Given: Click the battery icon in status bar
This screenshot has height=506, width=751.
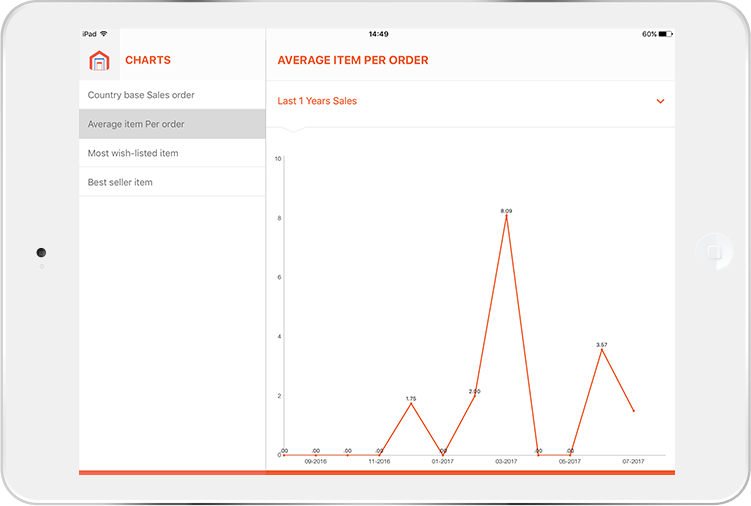Looking at the screenshot, I should (x=665, y=34).
